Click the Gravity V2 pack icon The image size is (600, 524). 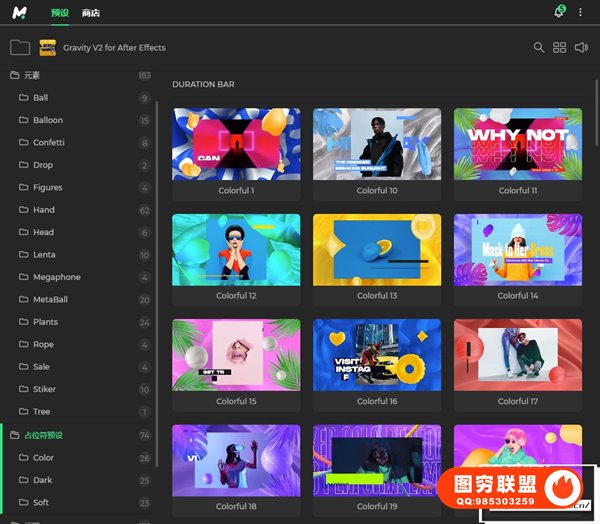pyautogui.click(x=47, y=47)
